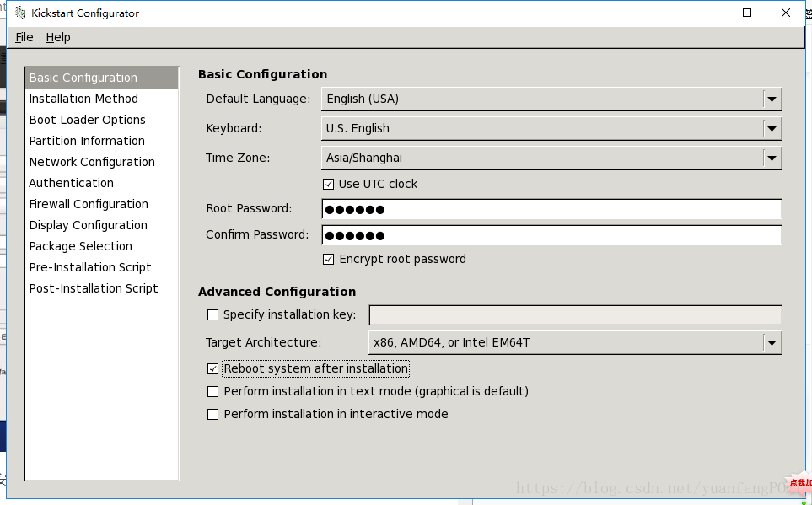Click the Kickstart Configurator title bar icon
Image resolution: width=812 pixels, height=505 pixels.
pyautogui.click(x=20, y=13)
